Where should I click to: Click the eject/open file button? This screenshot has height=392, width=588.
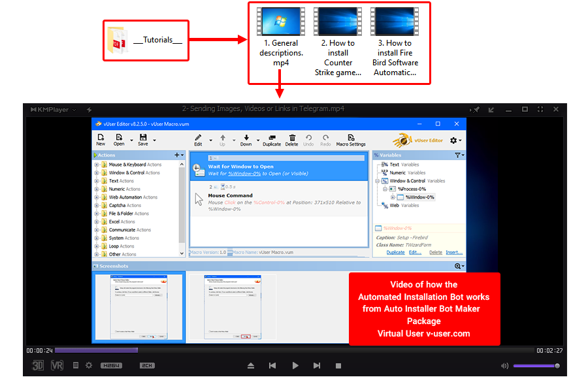[x=251, y=365]
